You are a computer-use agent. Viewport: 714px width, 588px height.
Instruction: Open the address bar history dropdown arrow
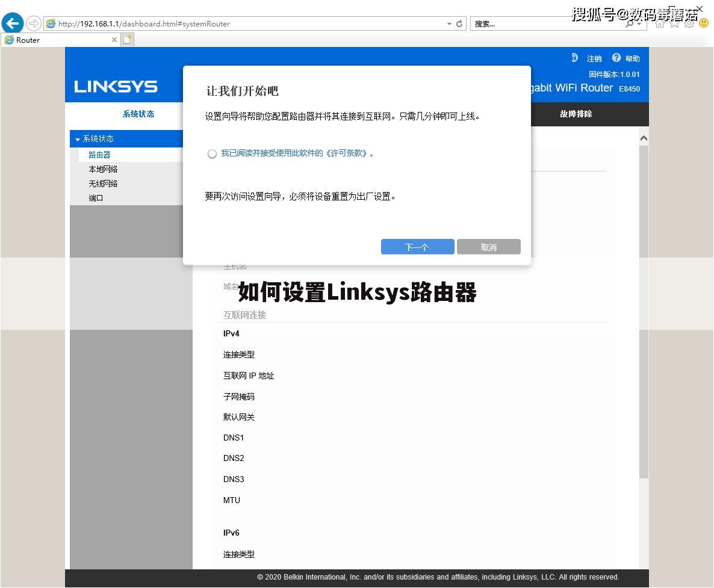[449, 23]
